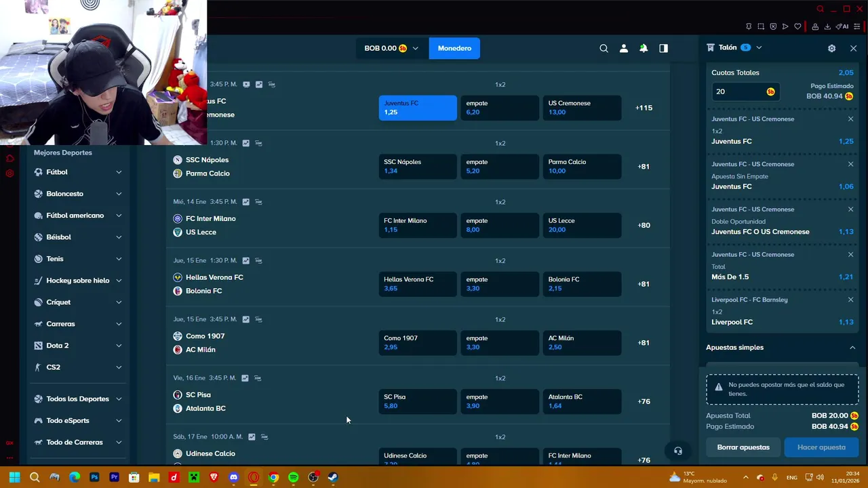Open the Críquet menu item
This screenshot has height=488, width=868.
point(79,302)
